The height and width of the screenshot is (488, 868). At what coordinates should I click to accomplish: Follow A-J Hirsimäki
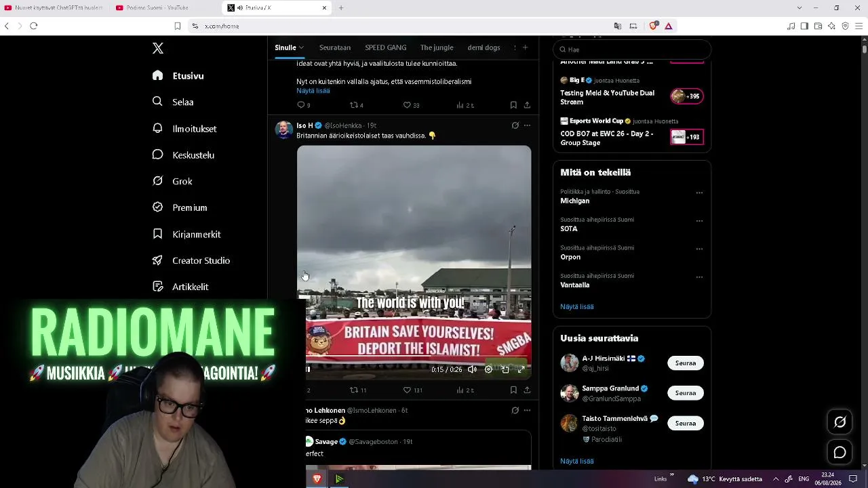(x=686, y=363)
